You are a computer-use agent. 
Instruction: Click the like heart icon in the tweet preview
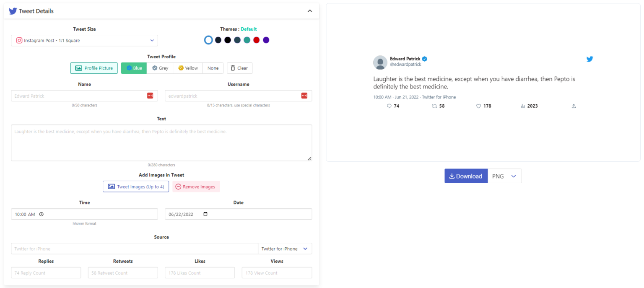click(x=478, y=106)
